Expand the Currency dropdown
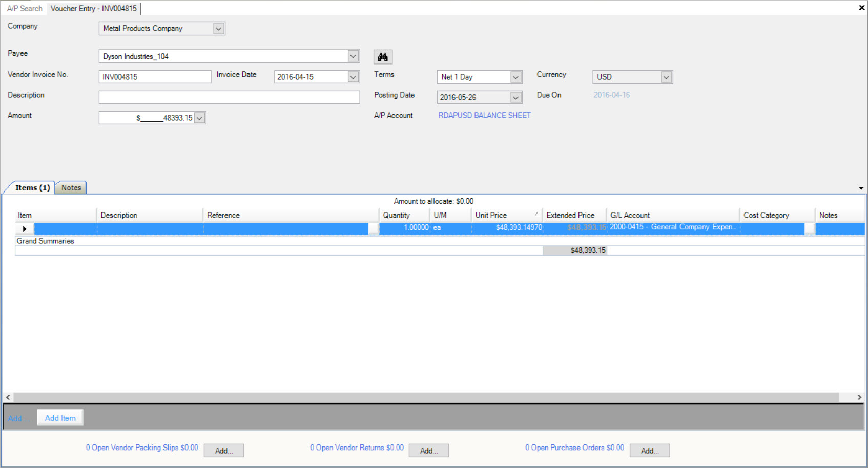868x468 pixels. coord(666,77)
